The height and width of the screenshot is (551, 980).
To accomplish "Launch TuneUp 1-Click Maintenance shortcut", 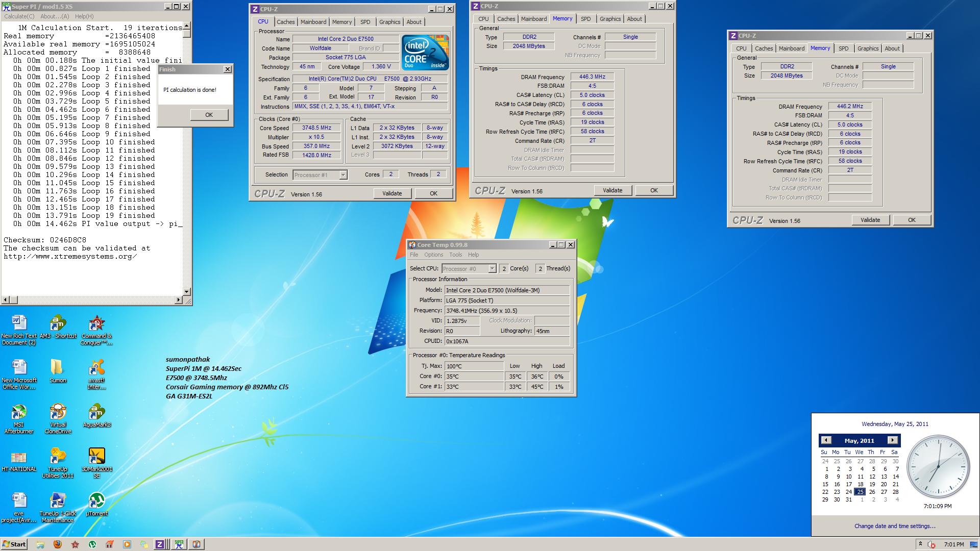I will tap(58, 508).
